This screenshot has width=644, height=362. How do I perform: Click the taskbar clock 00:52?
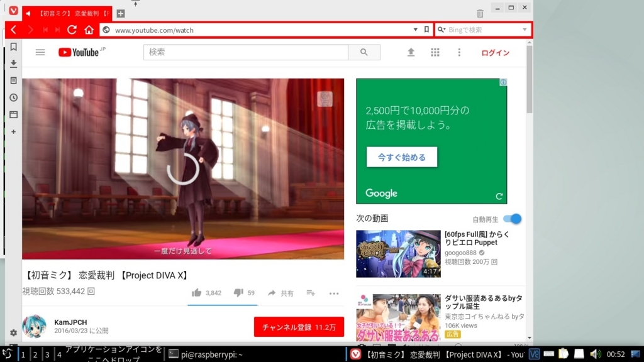tap(616, 354)
